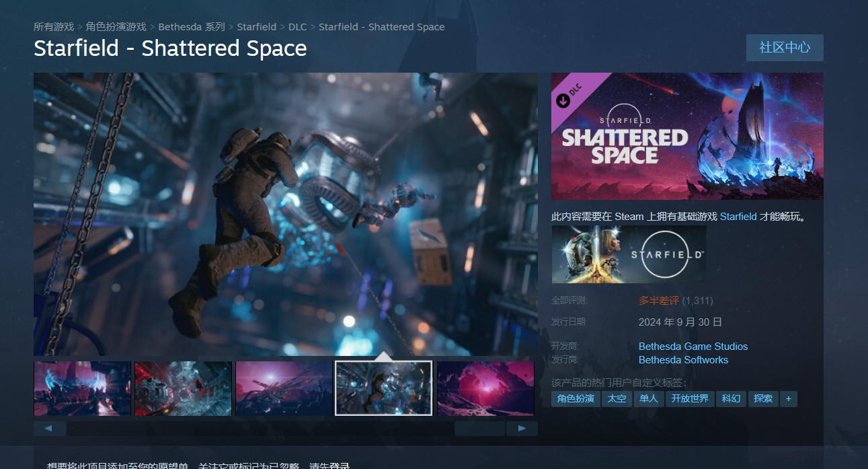Open the Bethesda Game Studios developer page
The image size is (868, 469).
[693, 346]
